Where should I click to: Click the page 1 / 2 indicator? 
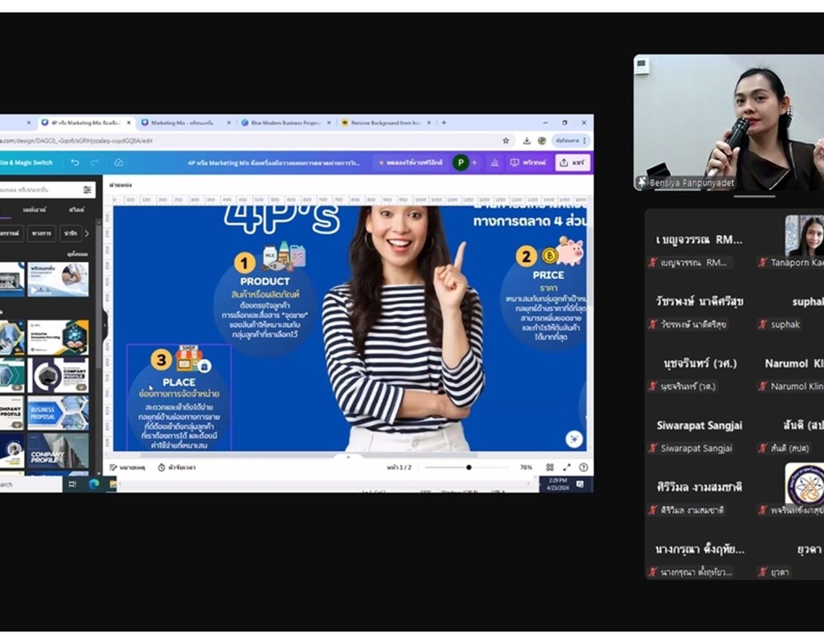point(399,468)
